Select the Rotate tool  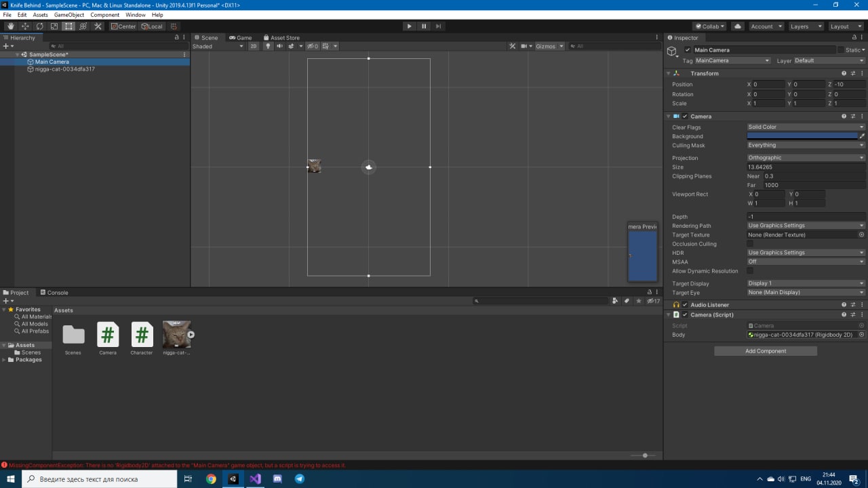(x=39, y=26)
